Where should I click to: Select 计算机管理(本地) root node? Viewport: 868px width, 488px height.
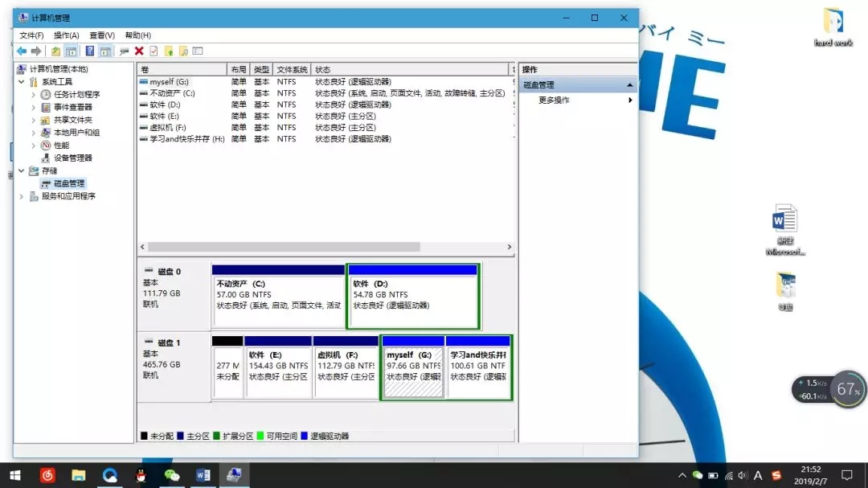59,68
